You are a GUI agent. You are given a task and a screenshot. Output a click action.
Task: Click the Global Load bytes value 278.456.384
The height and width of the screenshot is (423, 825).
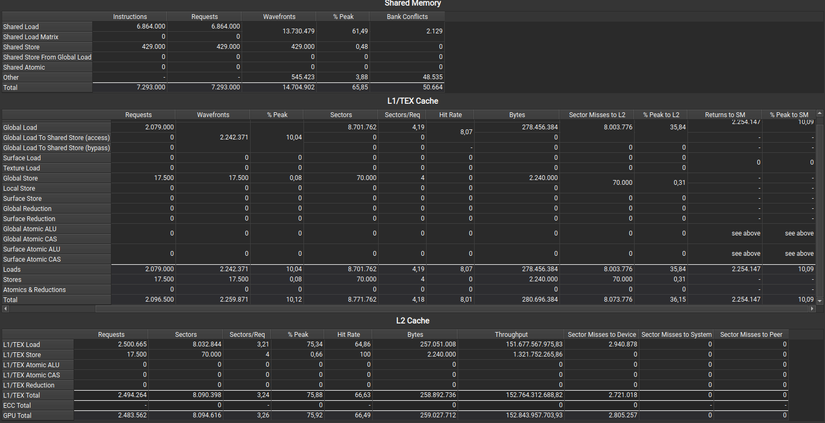540,127
